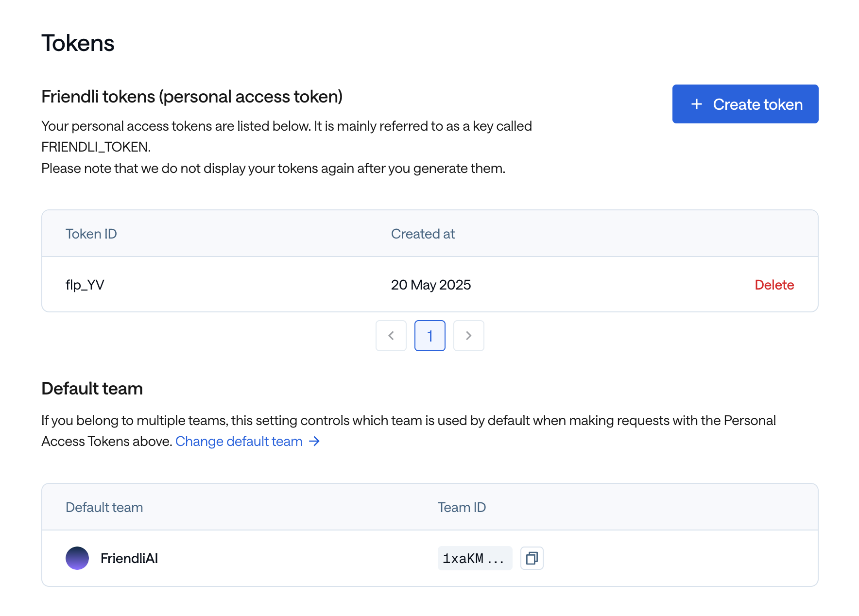Open Change default team link
859x616 pixels.
click(239, 442)
